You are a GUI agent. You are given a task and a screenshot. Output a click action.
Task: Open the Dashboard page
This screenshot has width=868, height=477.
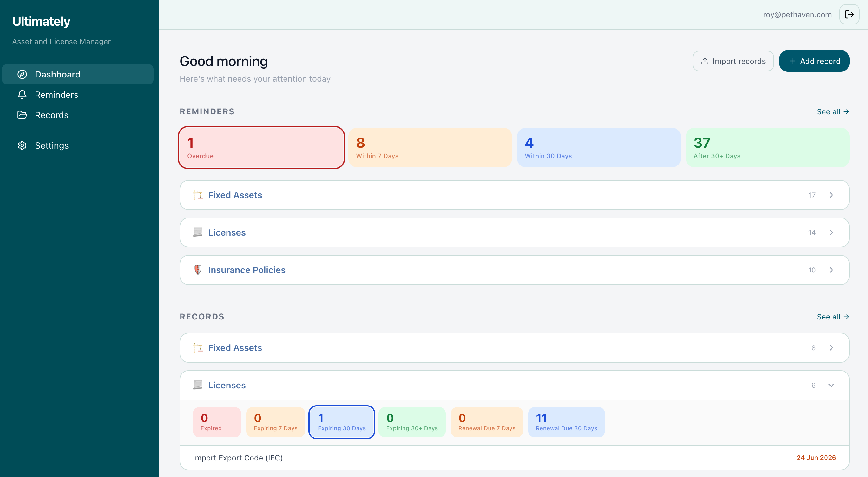coord(78,74)
